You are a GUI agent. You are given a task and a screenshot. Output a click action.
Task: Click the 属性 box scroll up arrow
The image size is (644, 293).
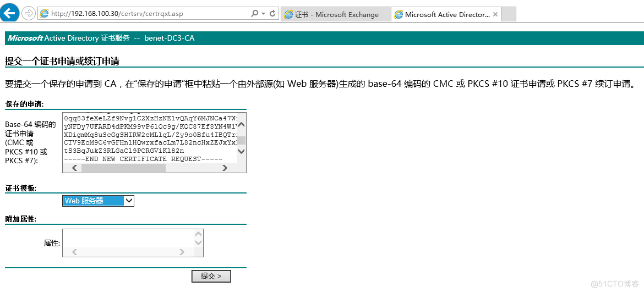click(198, 234)
